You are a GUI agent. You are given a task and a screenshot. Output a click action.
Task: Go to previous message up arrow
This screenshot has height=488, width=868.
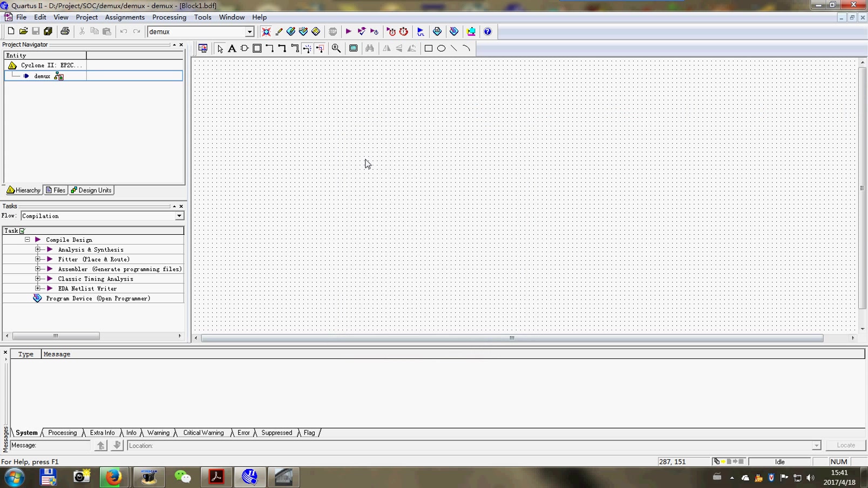(101, 445)
